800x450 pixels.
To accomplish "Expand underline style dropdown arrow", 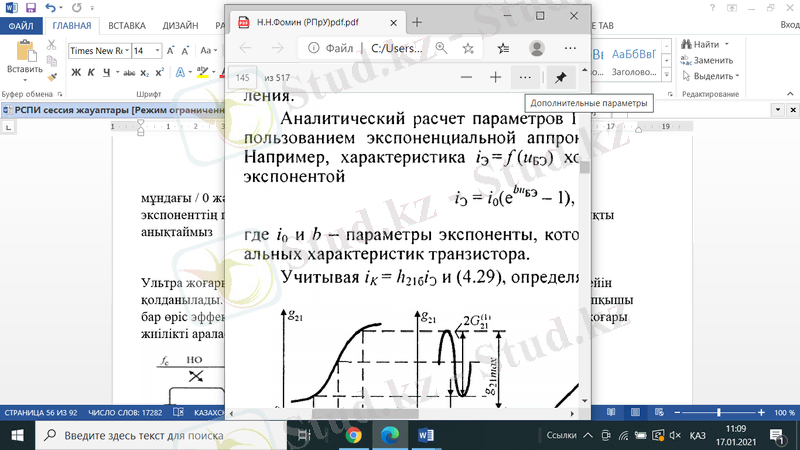I will pyautogui.click(x=117, y=72).
